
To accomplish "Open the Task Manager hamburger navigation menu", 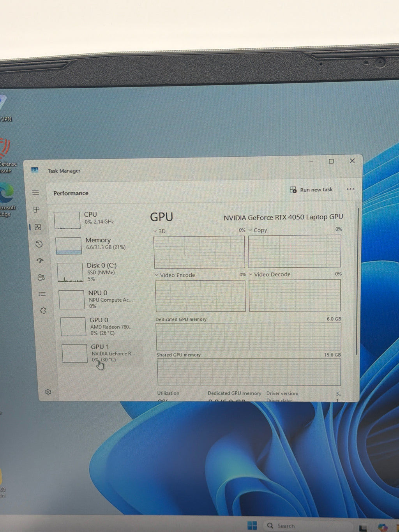I will pos(35,193).
